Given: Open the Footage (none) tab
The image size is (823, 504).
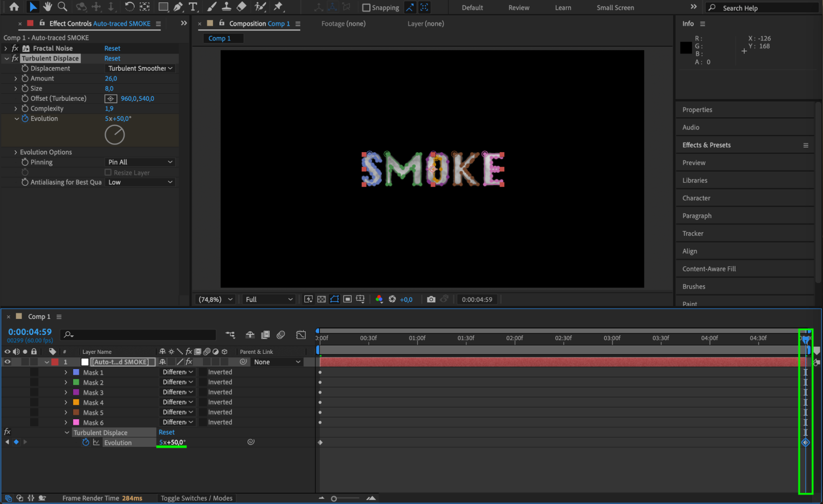Looking at the screenshot, I should [x=343, y=23].
